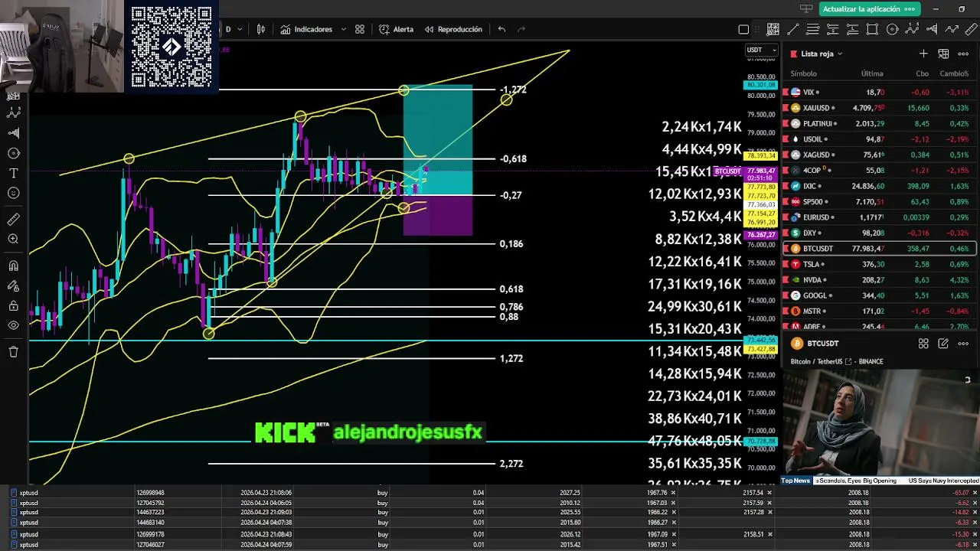Select the forecasting projection tool in left sidebar
The width and height of the screenshot is (980, 551).
(13, 132)
